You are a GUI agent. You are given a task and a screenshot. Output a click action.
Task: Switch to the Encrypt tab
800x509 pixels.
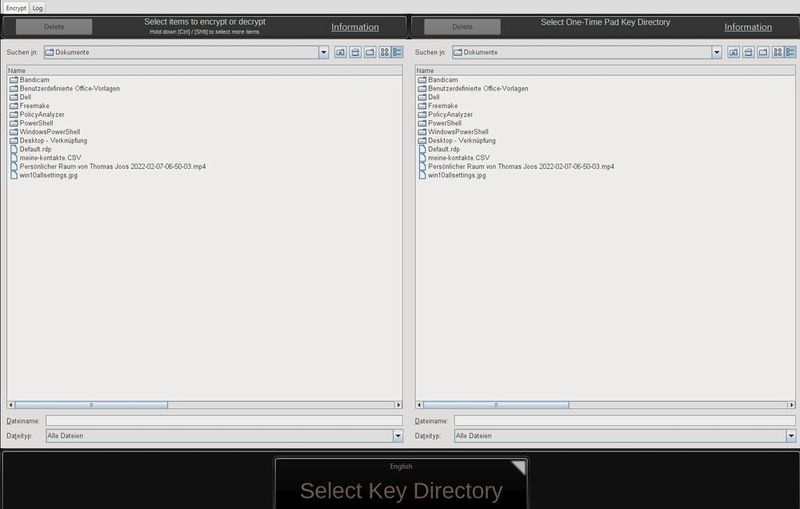tap(16, 8)
